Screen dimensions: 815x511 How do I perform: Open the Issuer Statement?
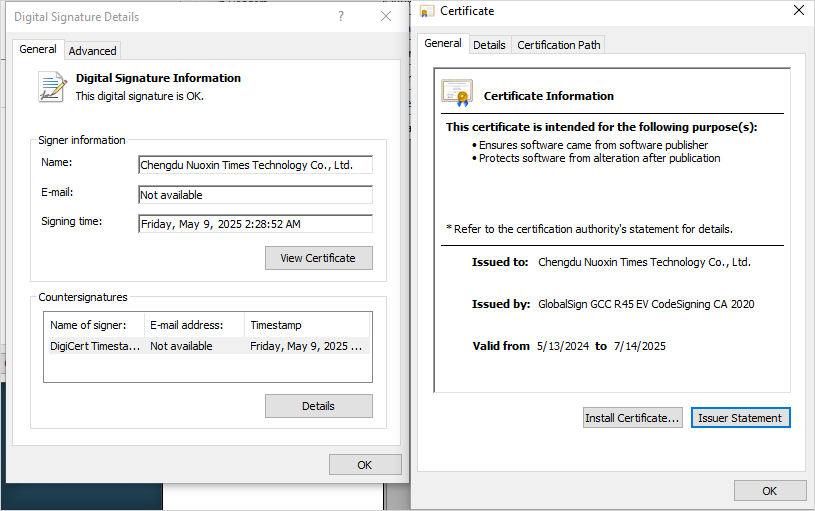click(740, 418)
